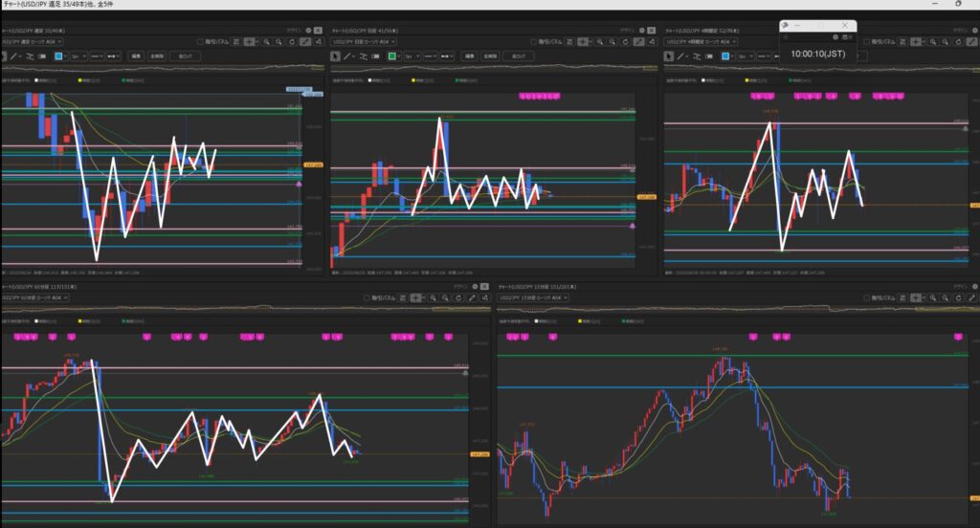The width and height of the screenshot is (980, 528).
Task: Click rightmost text button in weekly drawing toolbar
Action: (185, 56)
